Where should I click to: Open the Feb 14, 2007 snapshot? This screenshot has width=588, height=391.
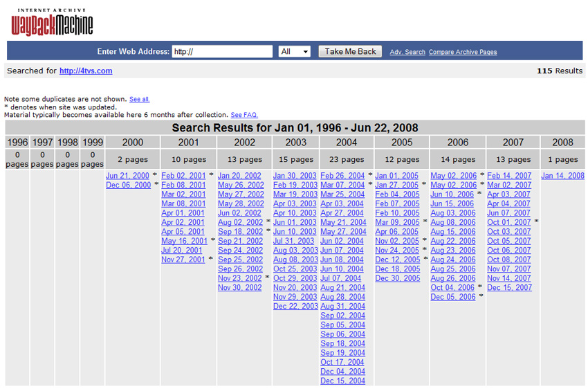click(509, 176)
